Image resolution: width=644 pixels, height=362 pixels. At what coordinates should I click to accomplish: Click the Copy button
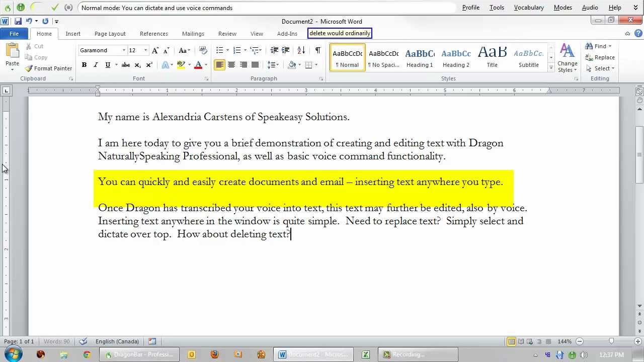36,57
